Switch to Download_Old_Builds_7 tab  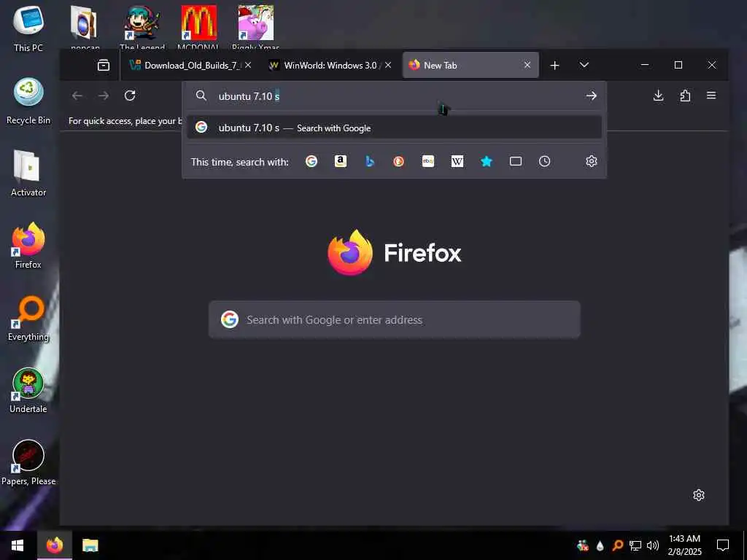[x=190, y=65]
